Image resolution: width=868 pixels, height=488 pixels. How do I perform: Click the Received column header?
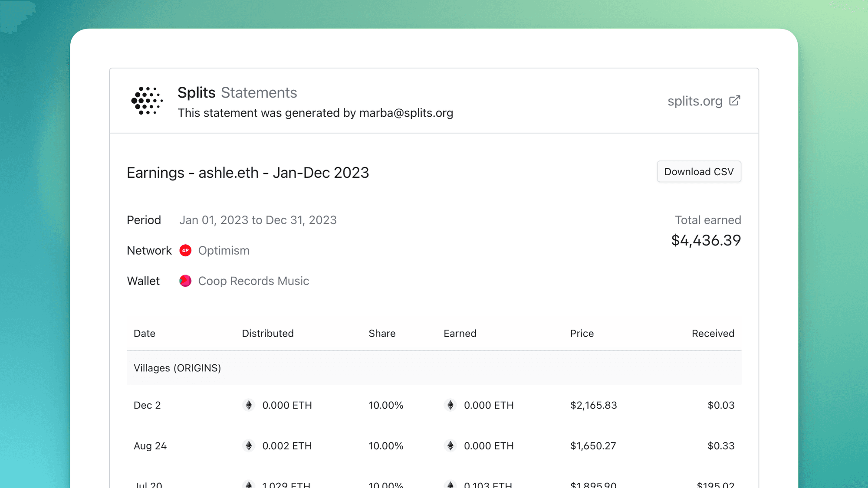click(713, 333)
